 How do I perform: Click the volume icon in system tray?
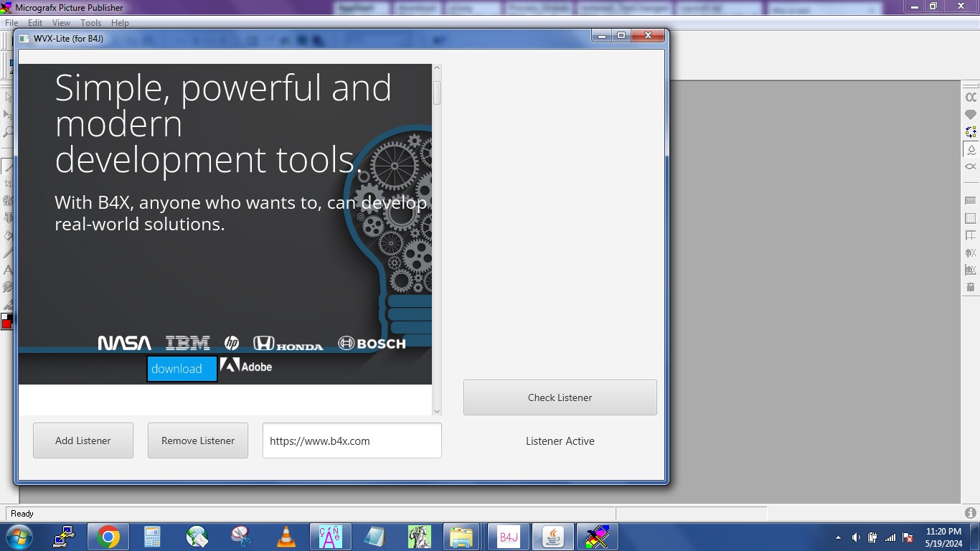click(856, 537)
